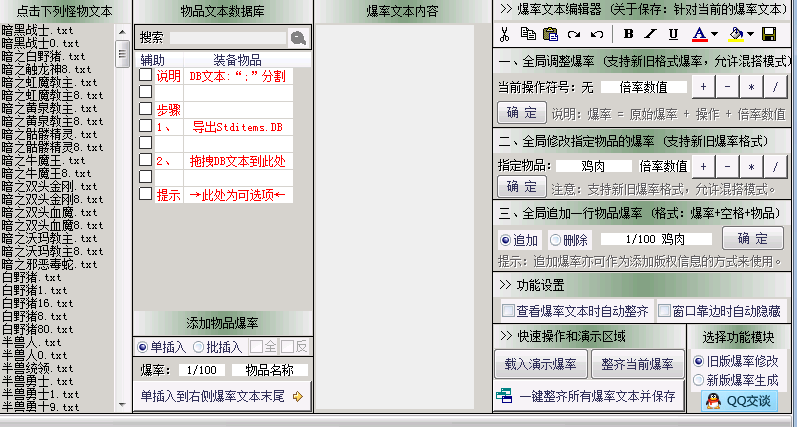Click the search magnifier icon

click(x=298, y=38)
